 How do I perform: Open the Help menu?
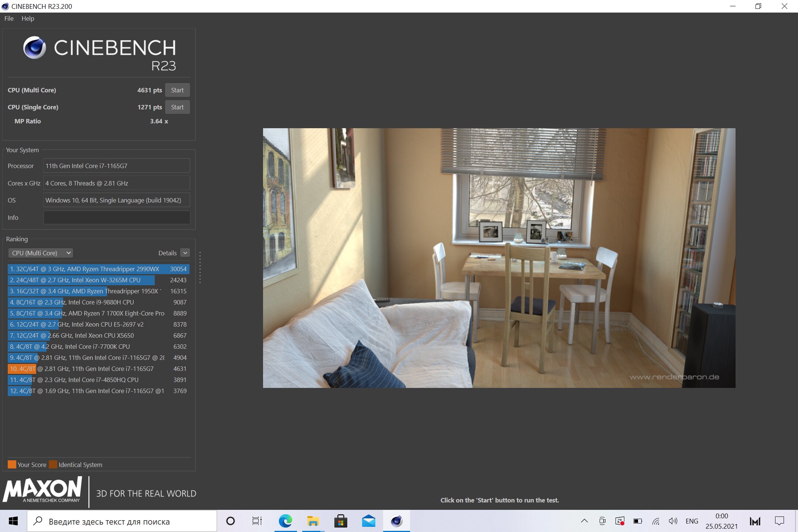(28, 18)
